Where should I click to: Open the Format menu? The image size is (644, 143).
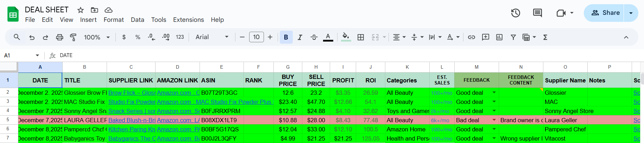click(x=114, y=20)
